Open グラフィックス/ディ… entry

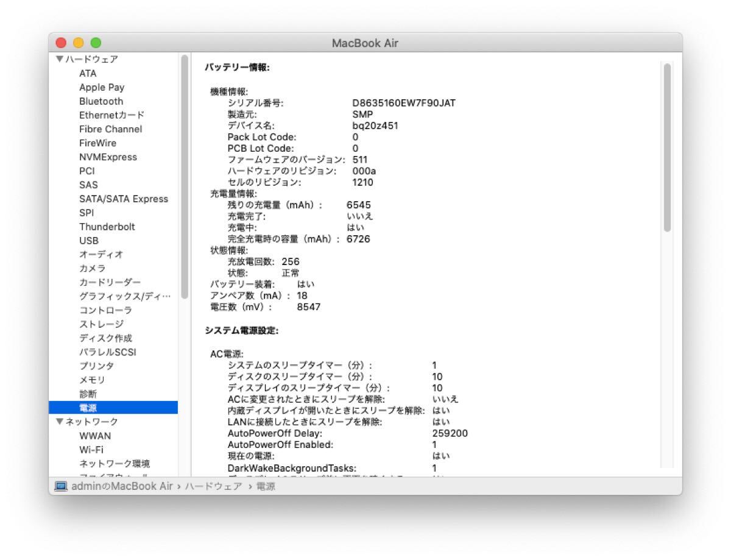tap(125, 296)
